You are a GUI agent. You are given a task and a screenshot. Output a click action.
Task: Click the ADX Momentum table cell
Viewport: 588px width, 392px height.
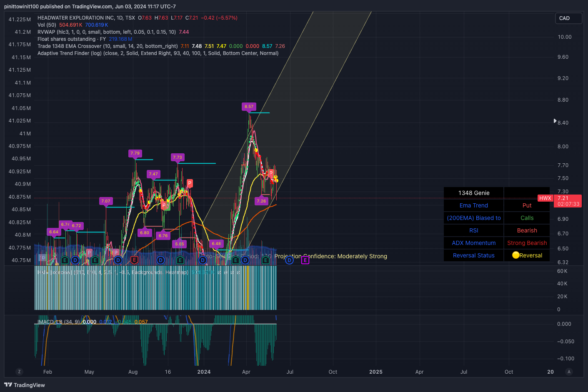pyautogui.click(x=474, y=243)
